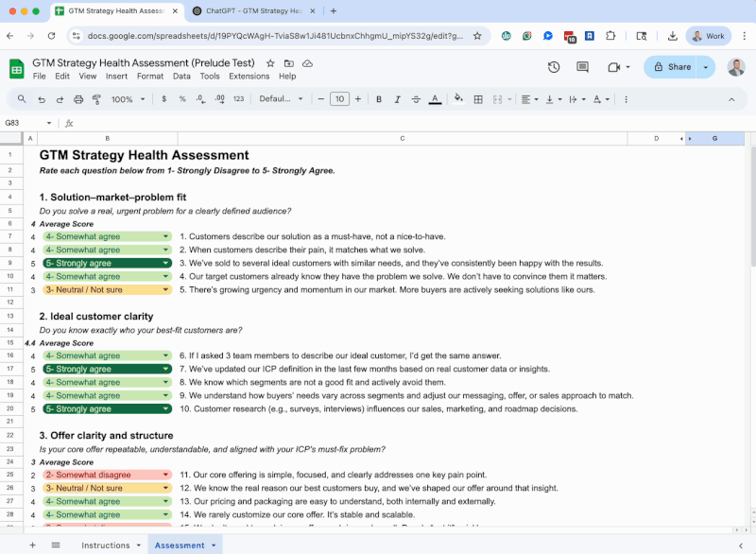Open browser extensions puzzle icon
This screenshot has width=756, height=554.
click(x=610, y=36)
